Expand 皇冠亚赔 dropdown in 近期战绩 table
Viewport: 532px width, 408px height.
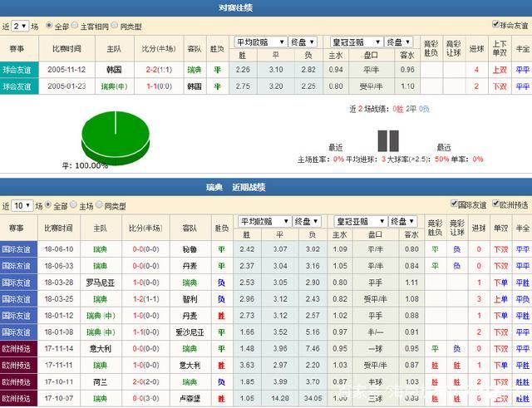(358, 222)
